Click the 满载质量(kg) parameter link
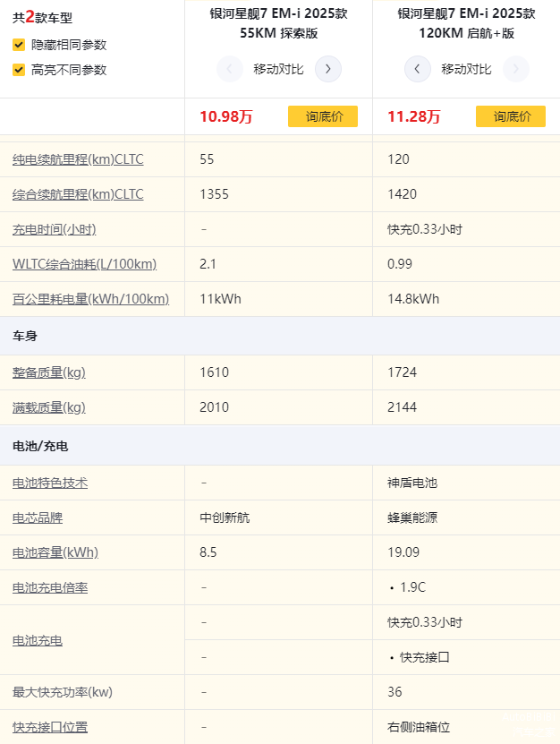 click(x=49, y=407)
